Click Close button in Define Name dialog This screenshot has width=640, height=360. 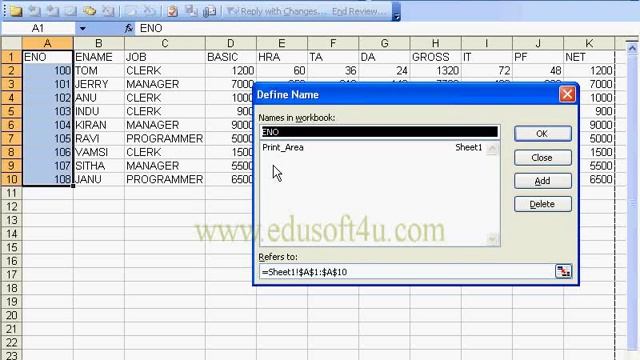542,158
